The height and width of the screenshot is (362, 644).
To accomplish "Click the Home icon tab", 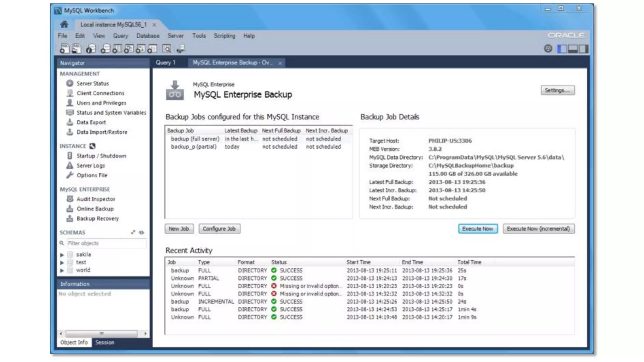I will 64,25.
